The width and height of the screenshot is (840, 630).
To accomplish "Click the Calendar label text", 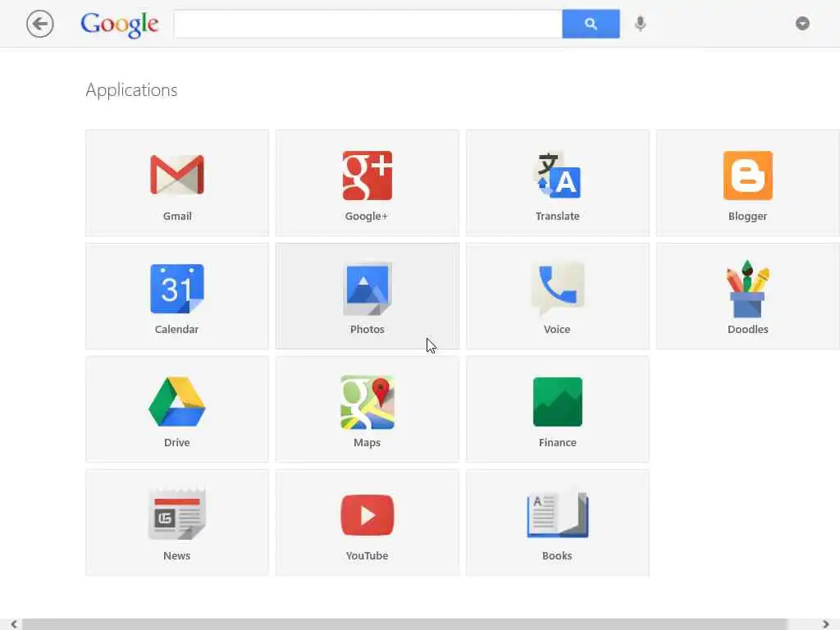I will coord(177,329).
